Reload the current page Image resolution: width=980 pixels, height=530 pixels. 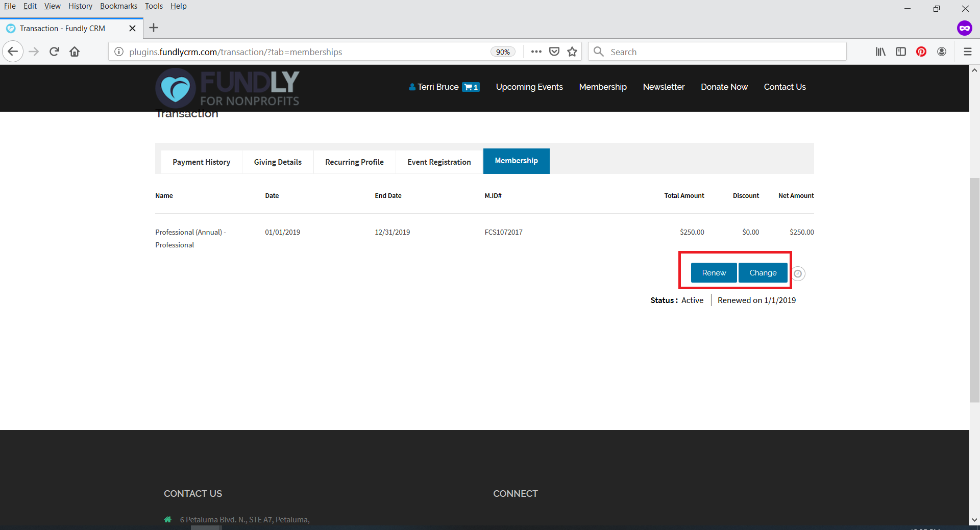55,52
